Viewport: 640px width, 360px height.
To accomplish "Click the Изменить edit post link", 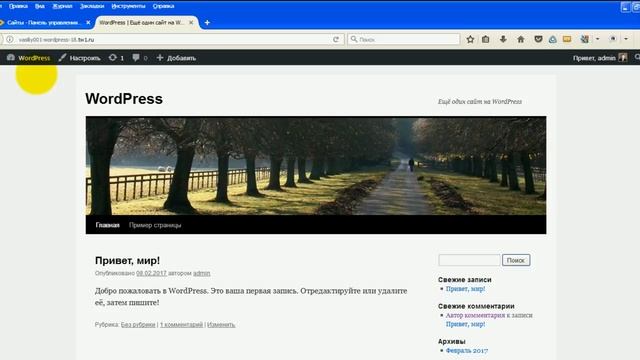I will [x=221, y=324].
